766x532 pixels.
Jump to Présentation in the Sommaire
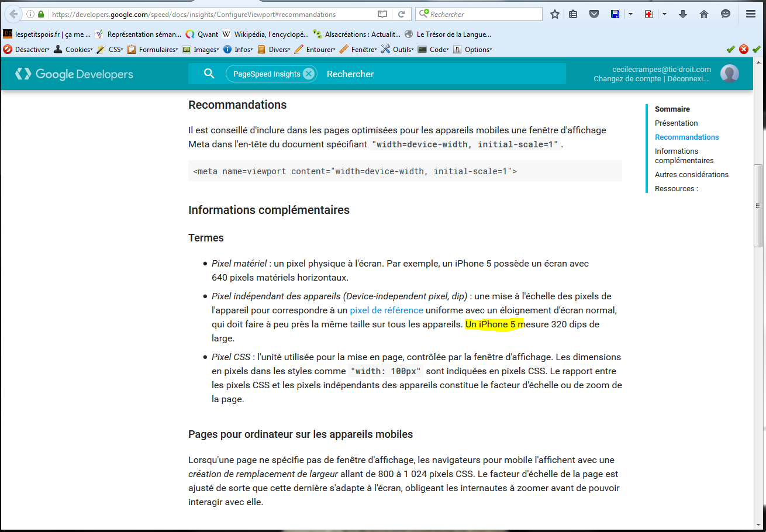pos(676,123)
